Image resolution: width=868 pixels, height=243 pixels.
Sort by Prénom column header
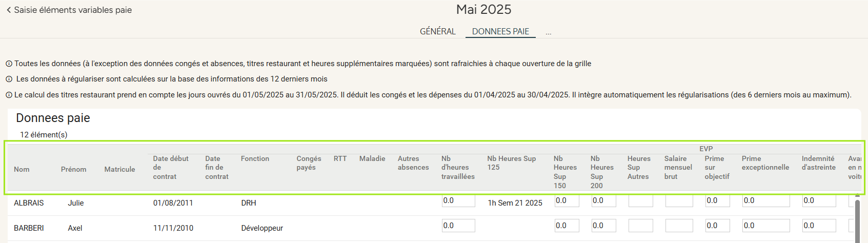click(73, 169)
